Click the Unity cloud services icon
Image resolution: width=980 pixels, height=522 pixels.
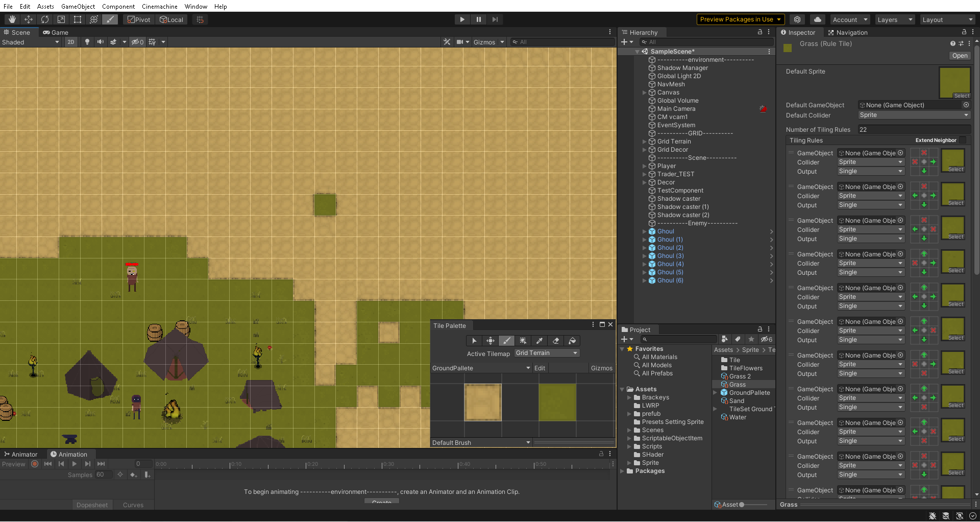[x=817, y=19]
